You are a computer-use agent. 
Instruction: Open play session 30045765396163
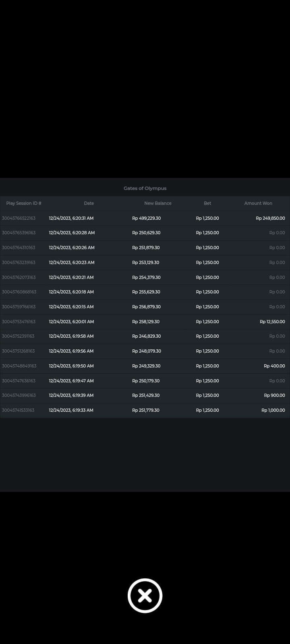(x=19, y=233)
